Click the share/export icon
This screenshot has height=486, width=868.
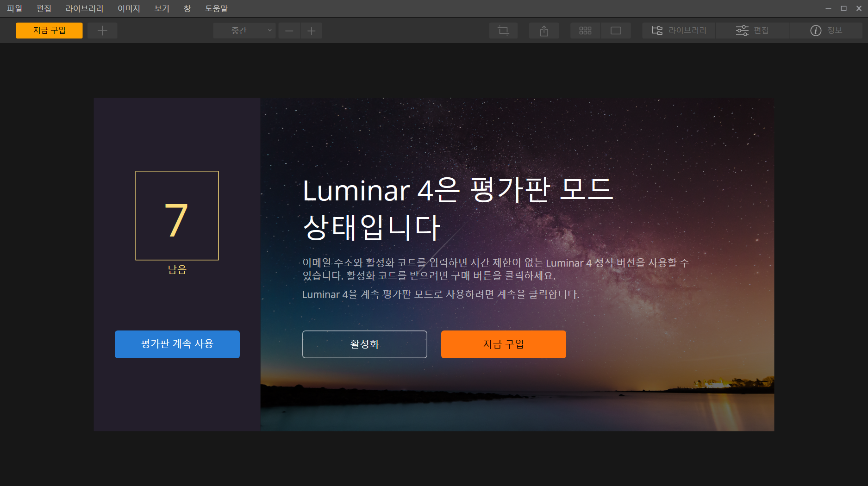pos(544,31)
